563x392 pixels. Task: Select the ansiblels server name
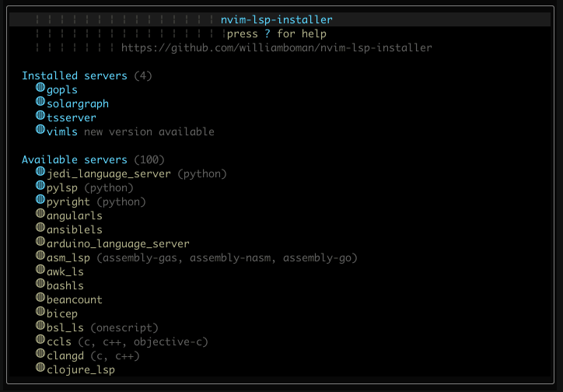[75, 230]
